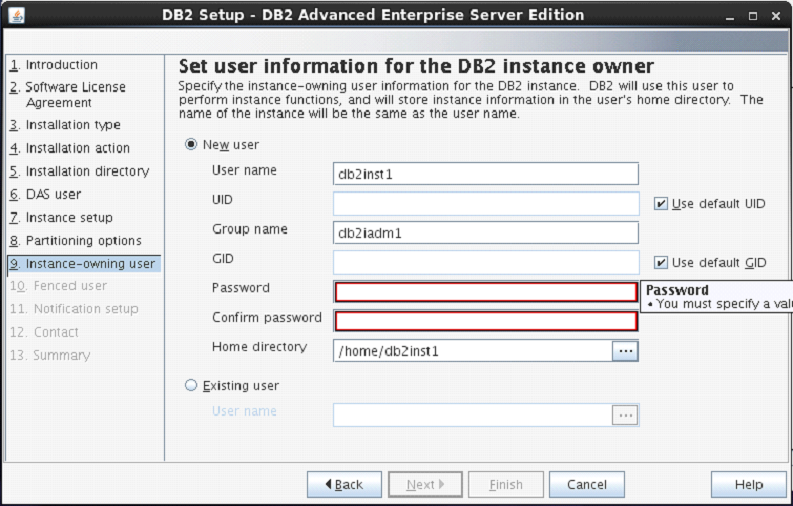Focus the Confirm password field
The height and width of the screenshot is (506, 793).
coord(485,321)
